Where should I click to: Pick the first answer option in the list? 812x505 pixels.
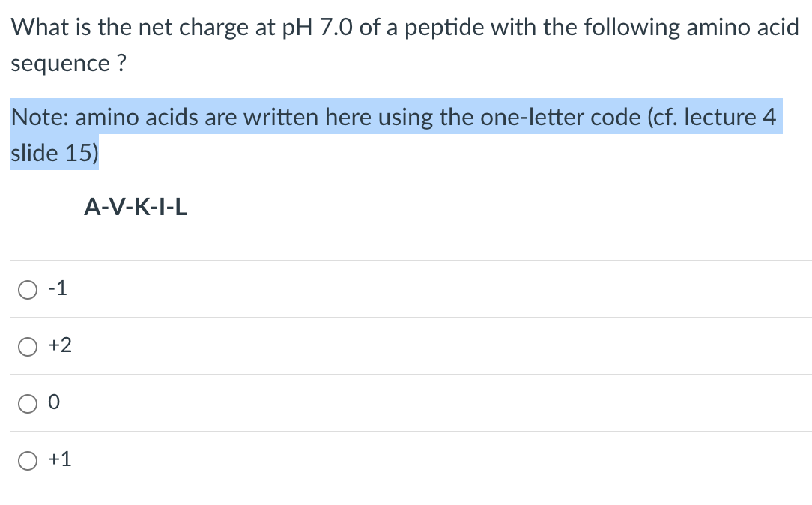point(27,289)
